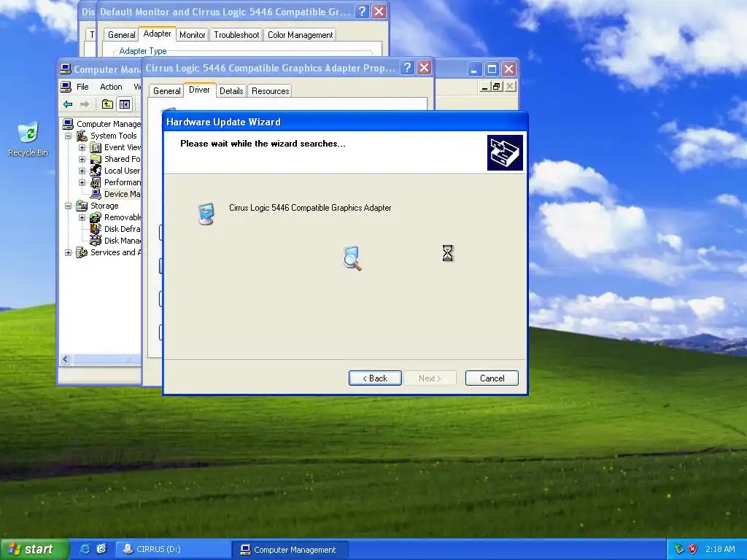
Task: Select Device Manager in the tree
Action: click(122, 194)
